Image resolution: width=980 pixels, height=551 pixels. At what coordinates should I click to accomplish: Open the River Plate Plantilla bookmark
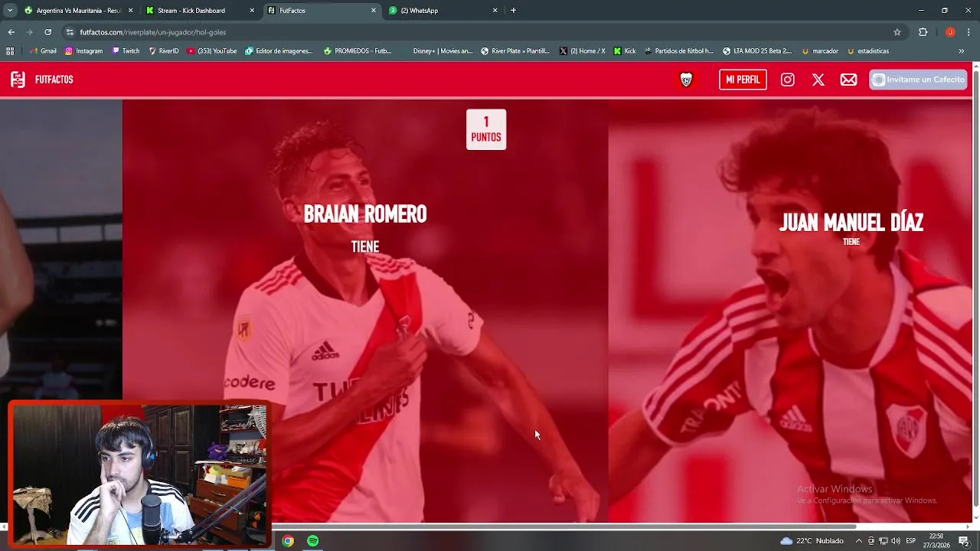pos(515,51)
